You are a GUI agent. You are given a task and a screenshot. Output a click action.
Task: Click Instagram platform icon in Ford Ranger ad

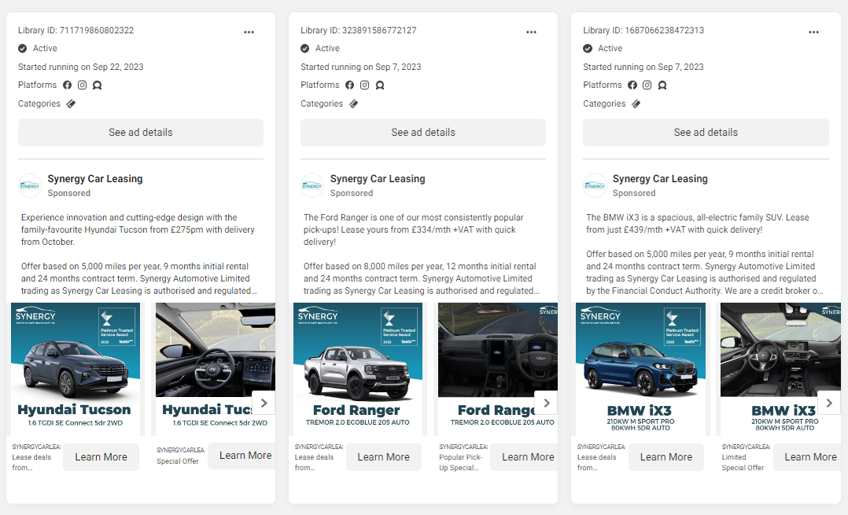coord(365,85)
